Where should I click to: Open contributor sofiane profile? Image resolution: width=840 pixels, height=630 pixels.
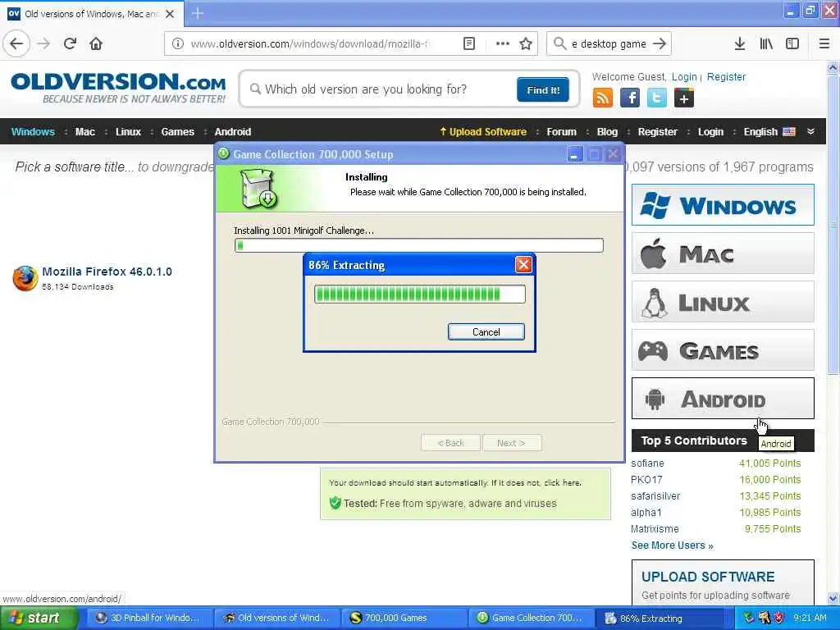(647, 463)
